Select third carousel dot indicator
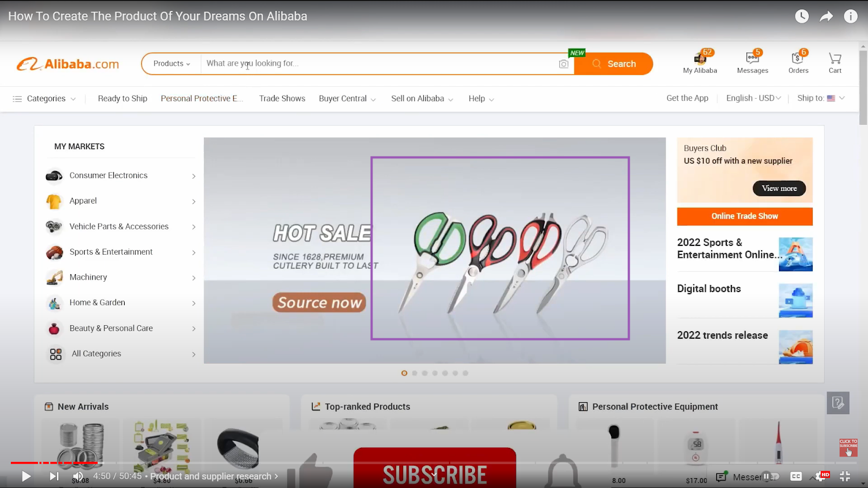The height and width of the screenshot is (488, 868). pyautogui.click(x=425, y=373)
